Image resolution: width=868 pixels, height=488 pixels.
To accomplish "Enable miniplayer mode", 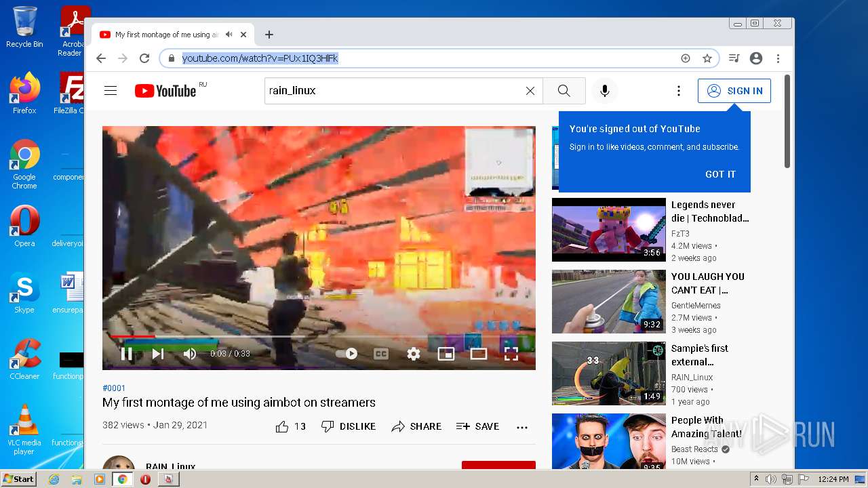I will pos(446,353).
